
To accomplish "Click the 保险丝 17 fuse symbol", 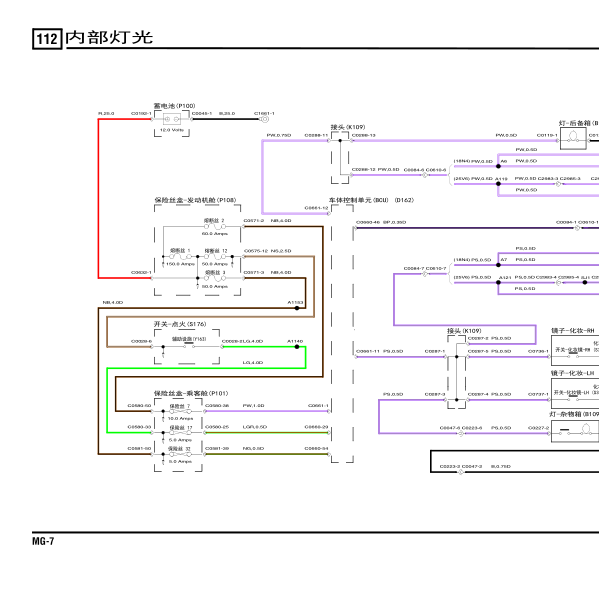I will (180, 433).
